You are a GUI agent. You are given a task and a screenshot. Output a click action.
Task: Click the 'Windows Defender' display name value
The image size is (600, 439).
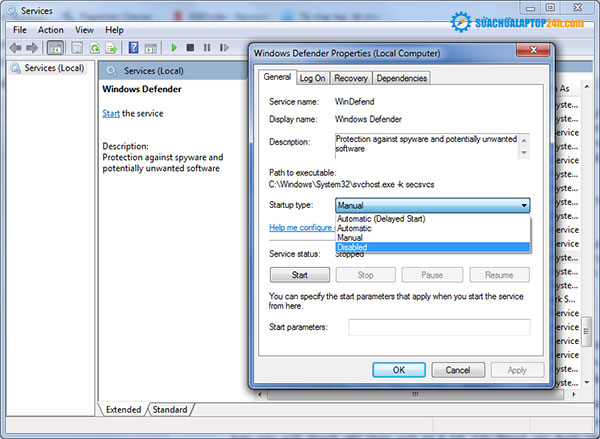tap(368, 119)
